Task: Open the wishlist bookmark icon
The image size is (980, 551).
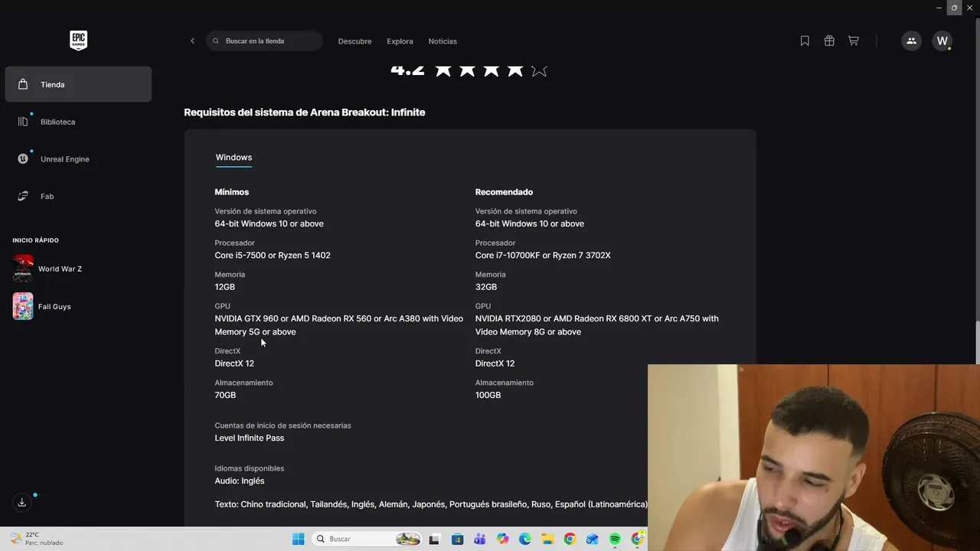Action: (805, 41)
